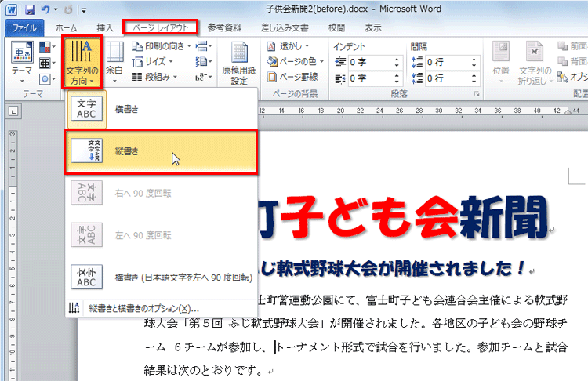Screen dimensions: 588x381
Task: Open the 校閲 tab
Action: pyautogui.click(x=336, y=27)
